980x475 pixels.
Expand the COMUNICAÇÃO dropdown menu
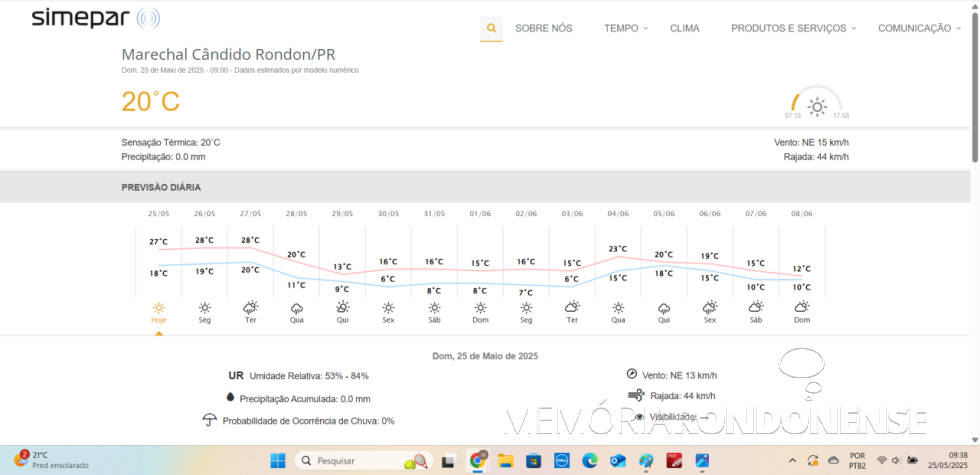pos(918,28)
